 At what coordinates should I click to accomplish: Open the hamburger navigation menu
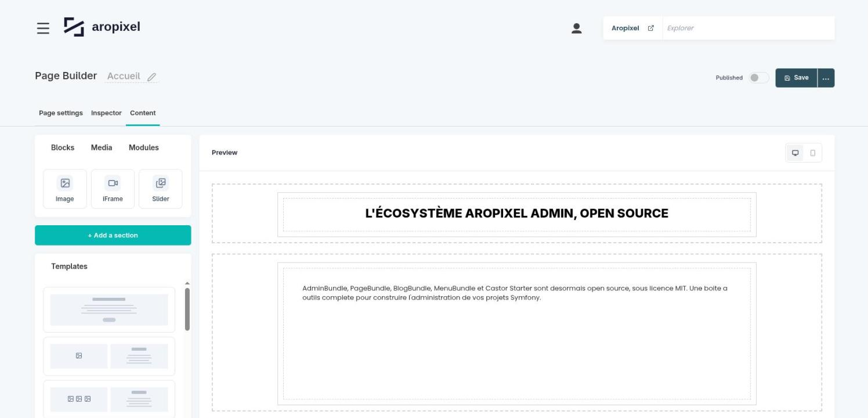(43, 28)
